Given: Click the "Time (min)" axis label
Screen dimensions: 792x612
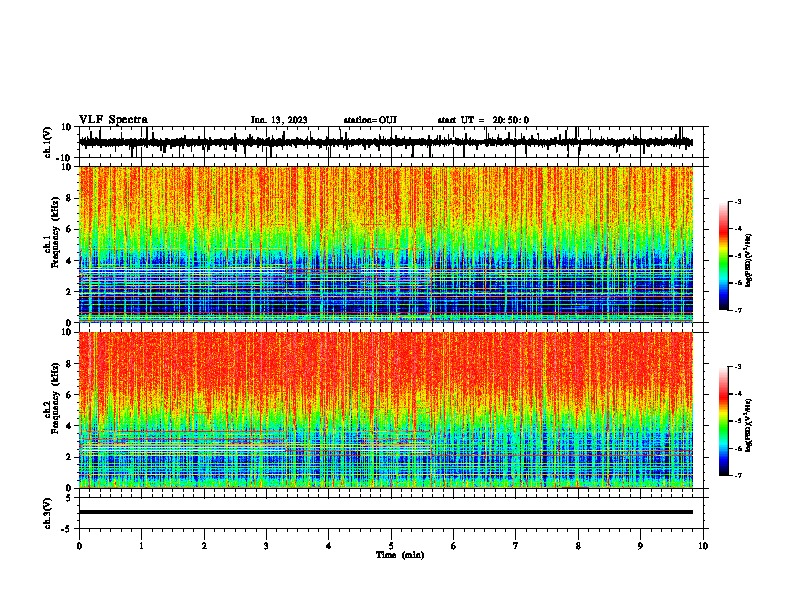Looking at the screenshot, I should 400,555.
